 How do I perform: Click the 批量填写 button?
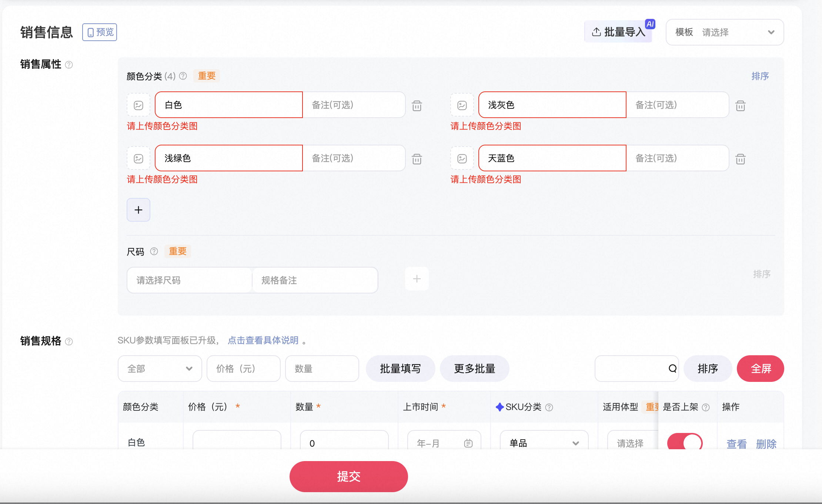(400, 369)
